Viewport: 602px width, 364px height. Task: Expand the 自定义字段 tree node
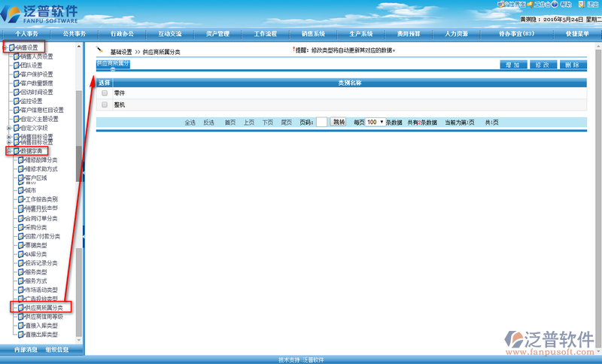click(x=9, y=128)
